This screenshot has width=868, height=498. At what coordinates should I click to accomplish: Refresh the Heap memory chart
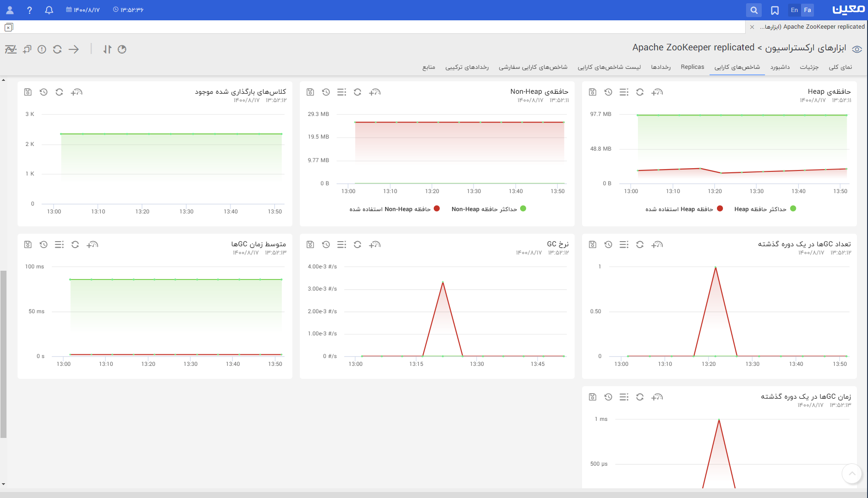[640, 92]
